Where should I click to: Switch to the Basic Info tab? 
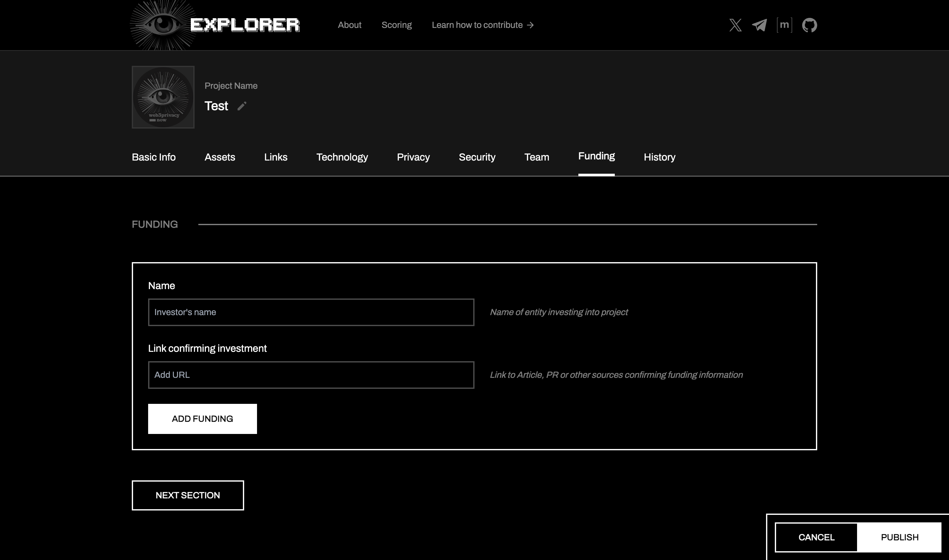(153, 157)
